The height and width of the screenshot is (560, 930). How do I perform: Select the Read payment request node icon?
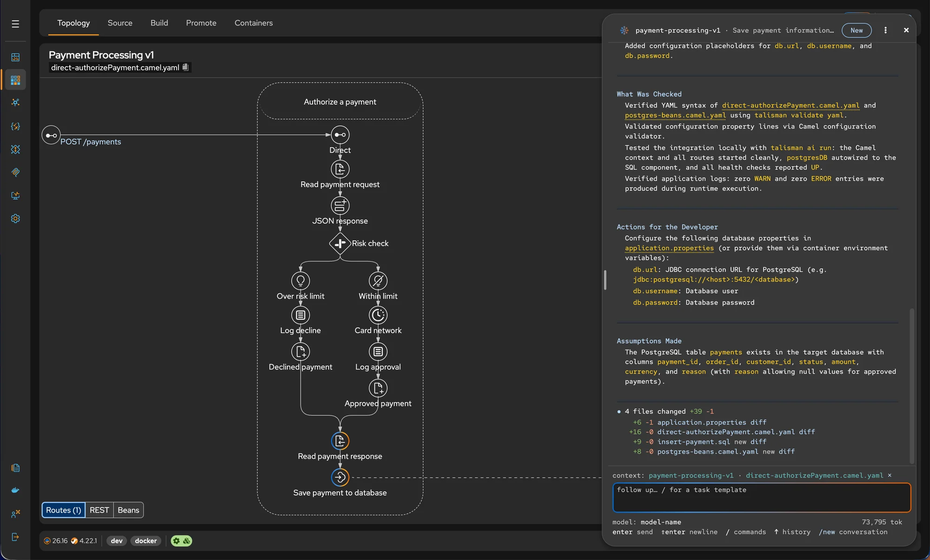(340, 169)
